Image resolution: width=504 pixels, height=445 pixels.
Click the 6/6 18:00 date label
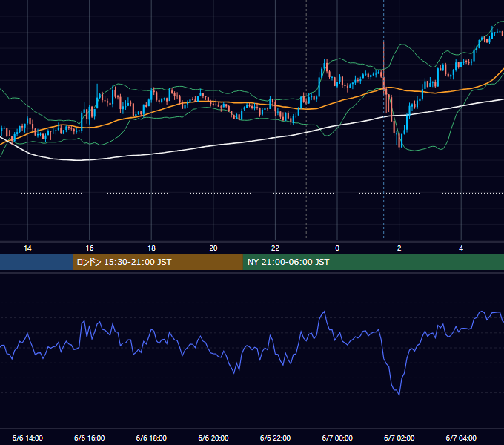151,438
